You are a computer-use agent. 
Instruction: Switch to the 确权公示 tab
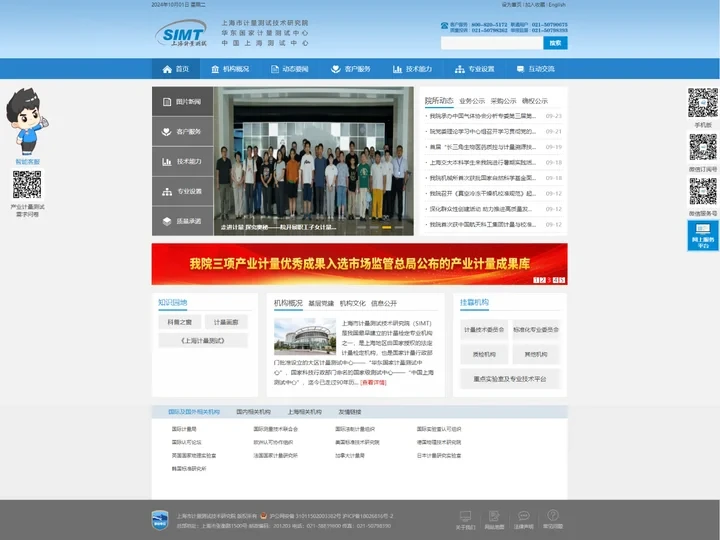[x=534, y=101]
